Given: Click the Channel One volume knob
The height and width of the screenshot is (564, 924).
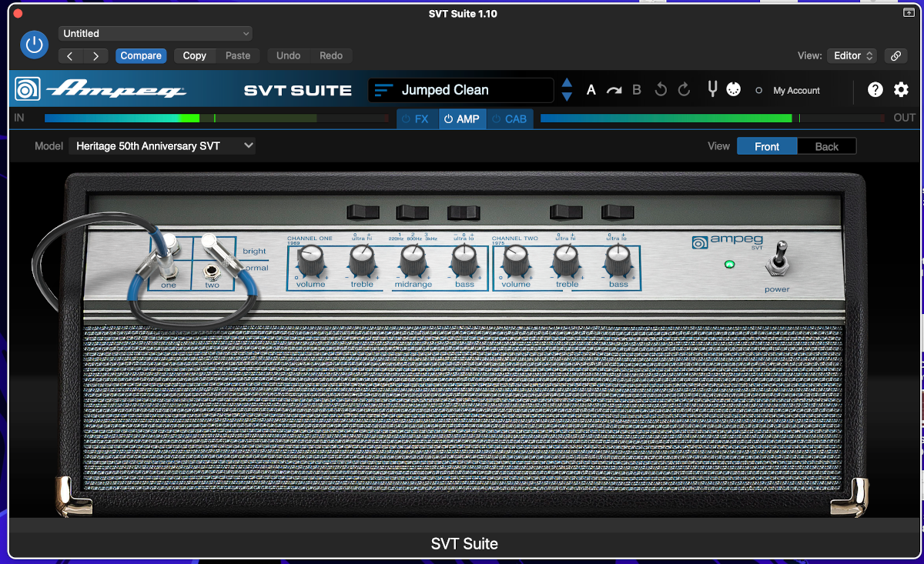Looking at the screenshot, I should [311, 262].
